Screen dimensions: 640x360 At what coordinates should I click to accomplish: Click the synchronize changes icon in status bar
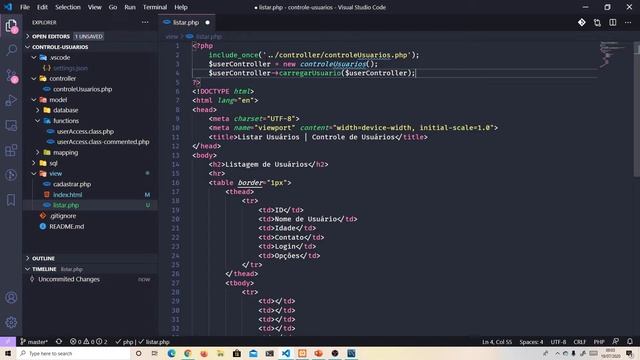click(x=59, y=342)
